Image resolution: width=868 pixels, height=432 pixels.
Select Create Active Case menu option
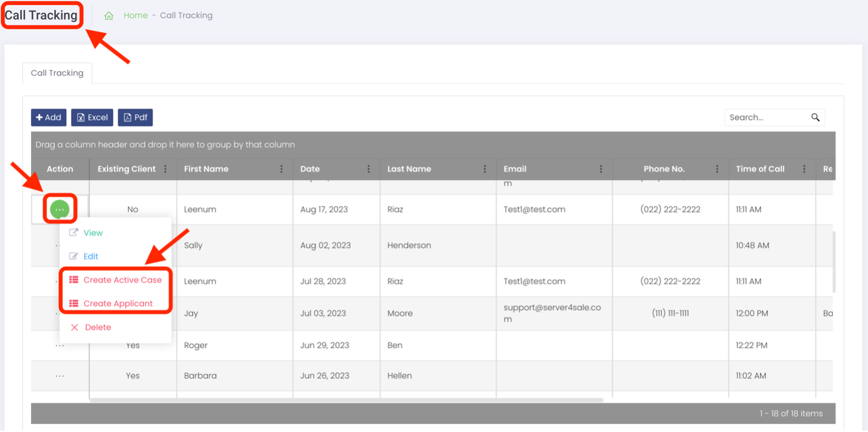pyautogui.click(x=115, y=280)
